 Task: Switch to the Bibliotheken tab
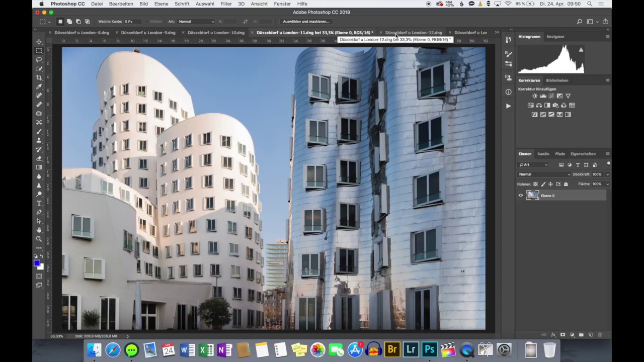(557, 80)
